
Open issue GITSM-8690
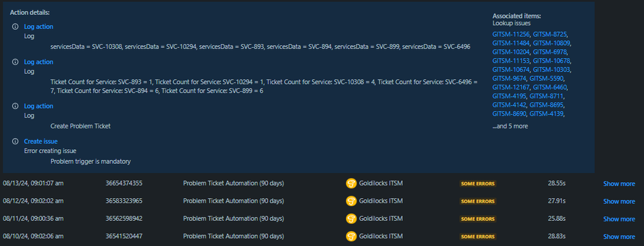click(x=509, y=114)
